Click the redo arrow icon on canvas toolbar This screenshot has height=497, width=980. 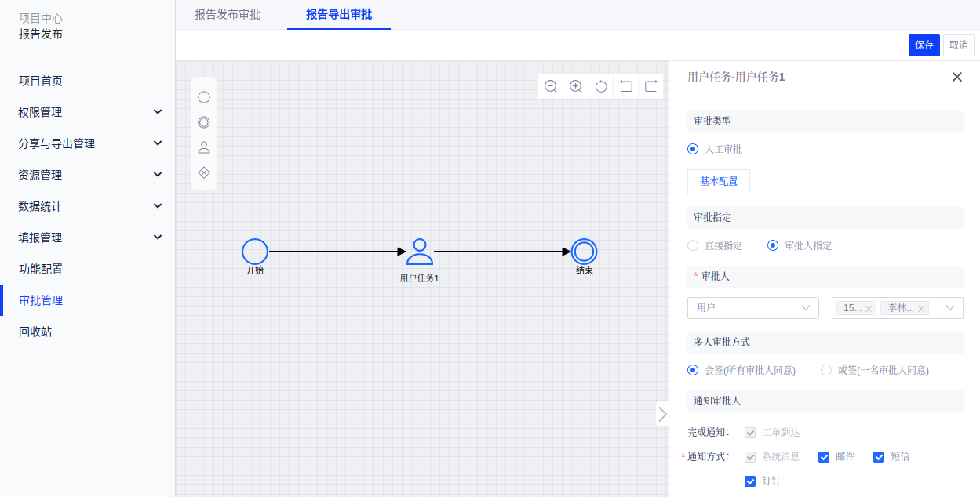click(651, 86)
